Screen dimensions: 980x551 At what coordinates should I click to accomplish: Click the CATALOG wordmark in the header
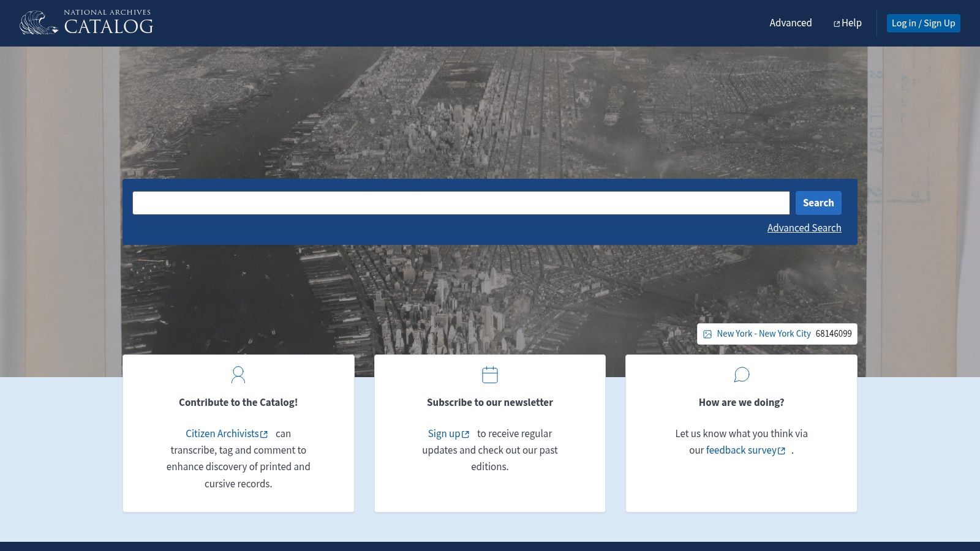(108, 27)
